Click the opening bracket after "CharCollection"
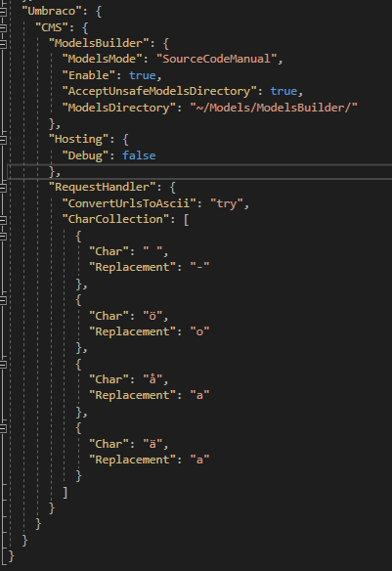Viewport: 392px width, 571px height. (186, 220)
